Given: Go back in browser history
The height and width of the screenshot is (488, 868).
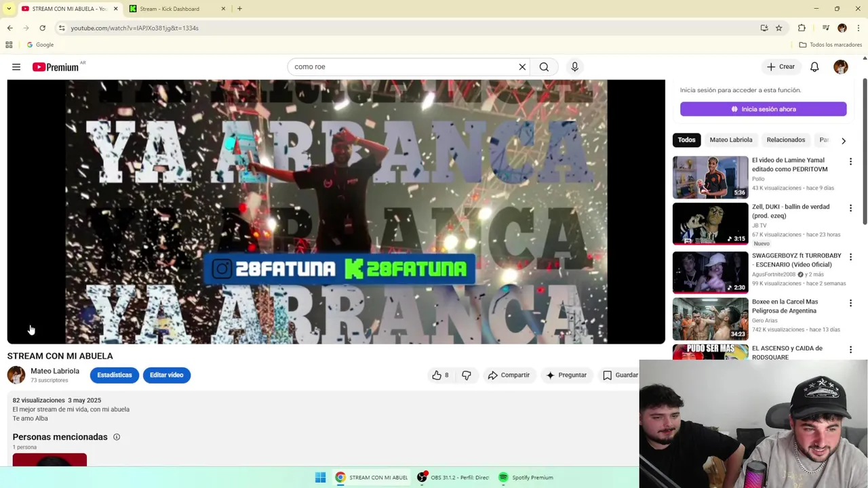Looking at the screenshot, I should pyautogui.click(x=9, y=28).
